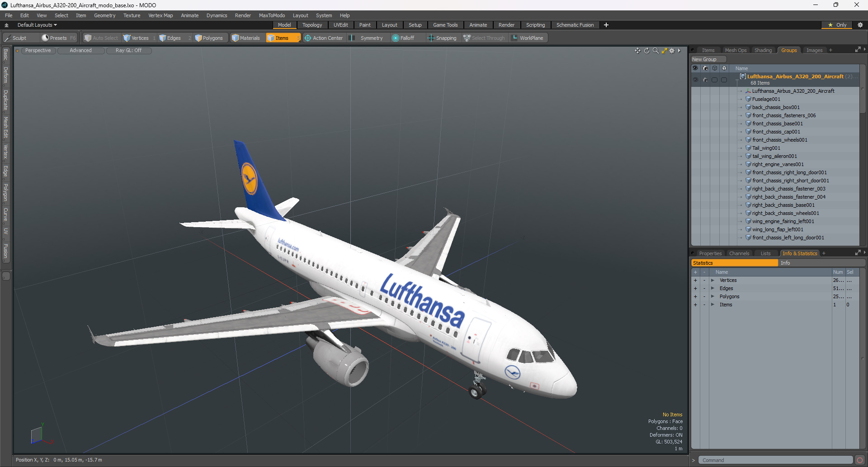Click the New Group button
This screenshot has width=868, height=467.
[x=708, y=59]
